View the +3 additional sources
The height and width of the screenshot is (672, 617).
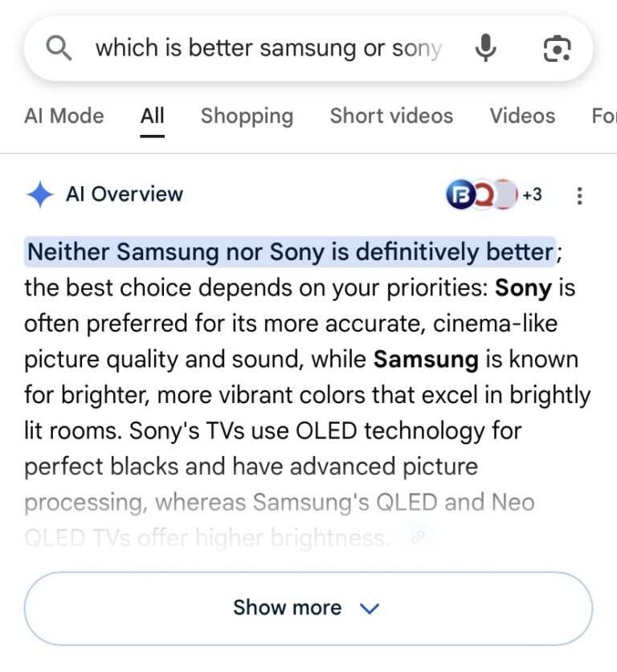point(532,194)
